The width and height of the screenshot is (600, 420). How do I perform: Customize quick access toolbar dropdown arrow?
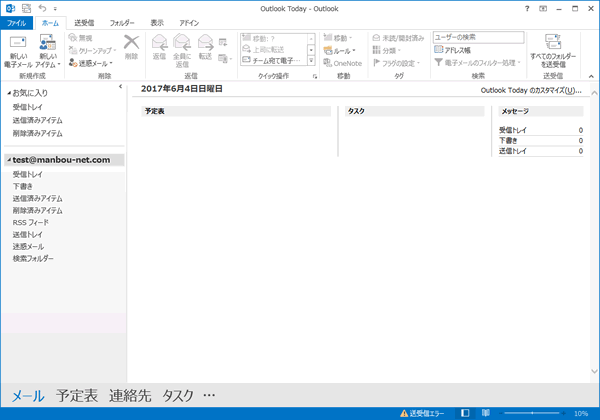point(55,8)
